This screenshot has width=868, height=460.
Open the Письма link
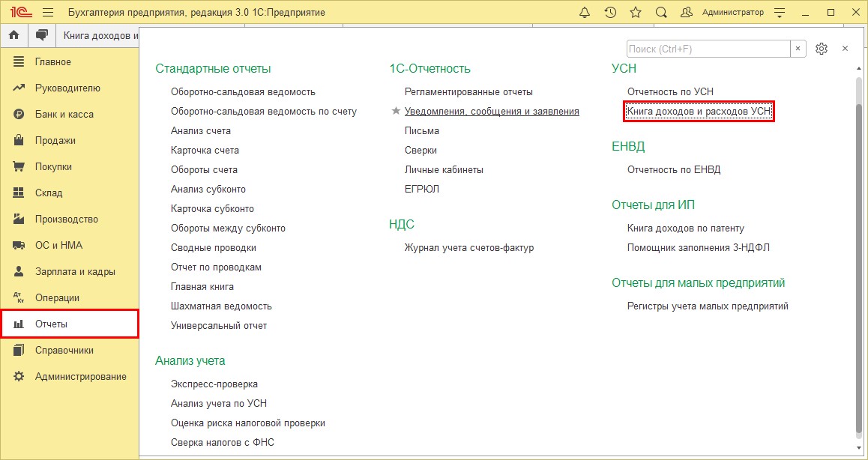point(422,131)
